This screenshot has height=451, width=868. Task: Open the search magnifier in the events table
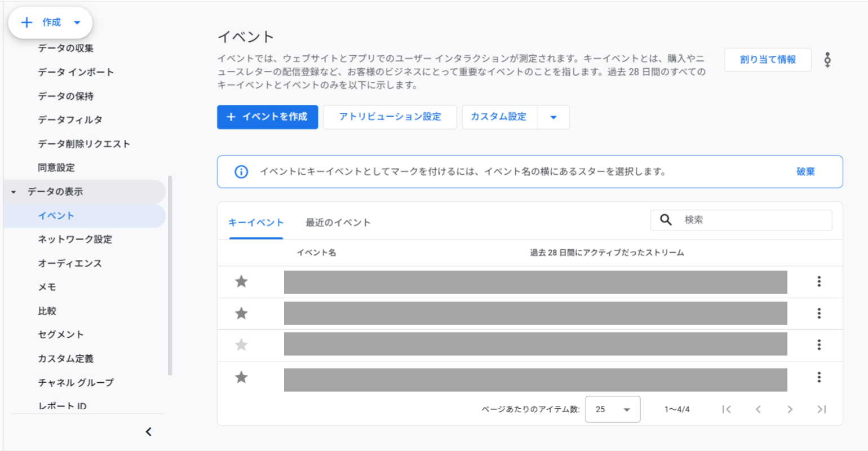pyautogui.click(x=665, y=220)
